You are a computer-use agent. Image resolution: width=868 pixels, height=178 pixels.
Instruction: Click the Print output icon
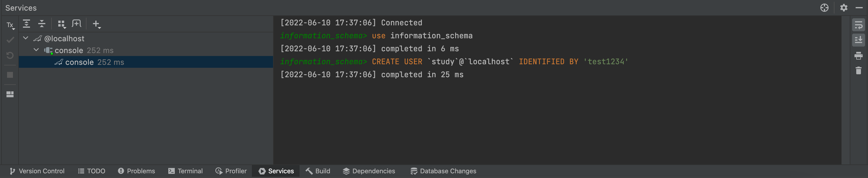(859, 55)
